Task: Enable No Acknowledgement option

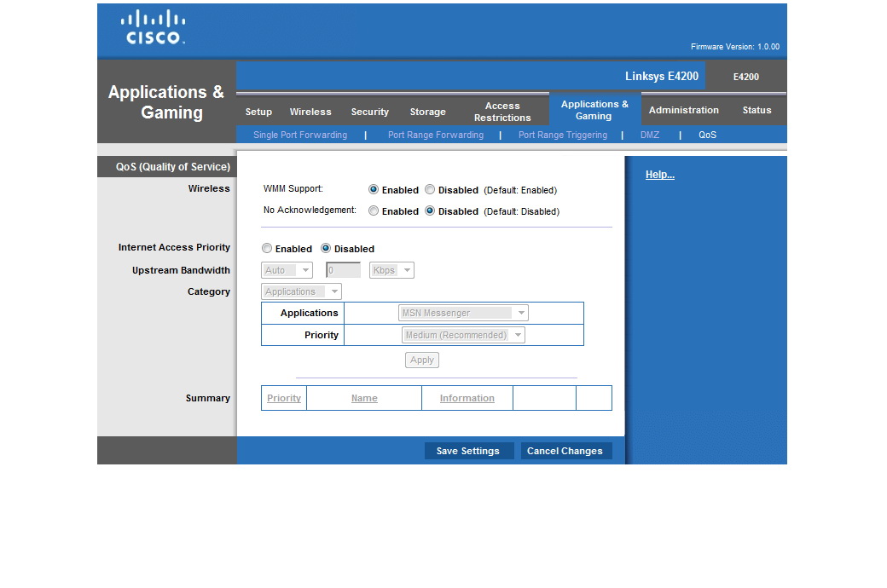Action: [374, 210]
